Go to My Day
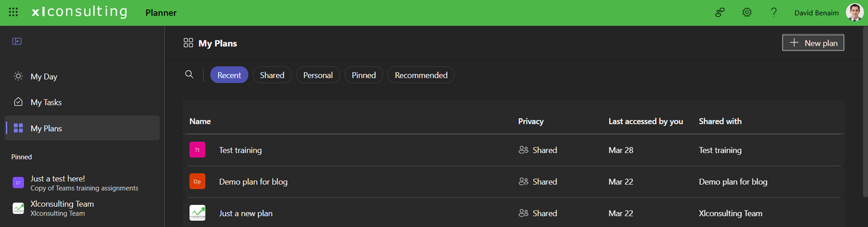This screenshot has width=868, height=227. pos(43,76)
